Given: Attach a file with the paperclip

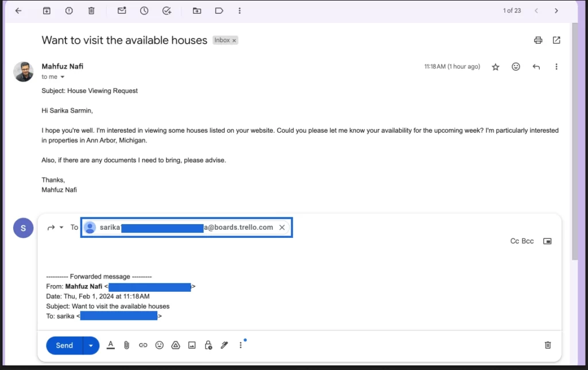Looking at the screenshot, I should pyautogui.click(x=127, y=345).
